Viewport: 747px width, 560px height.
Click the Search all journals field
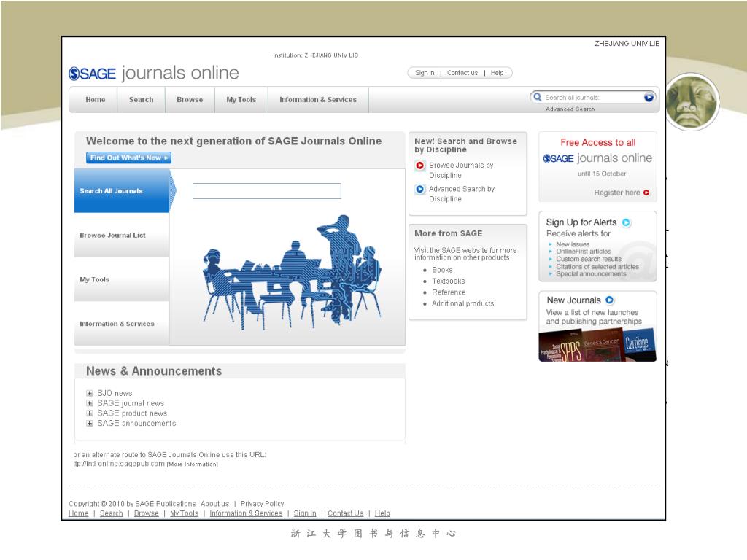[x=593, y=97]
